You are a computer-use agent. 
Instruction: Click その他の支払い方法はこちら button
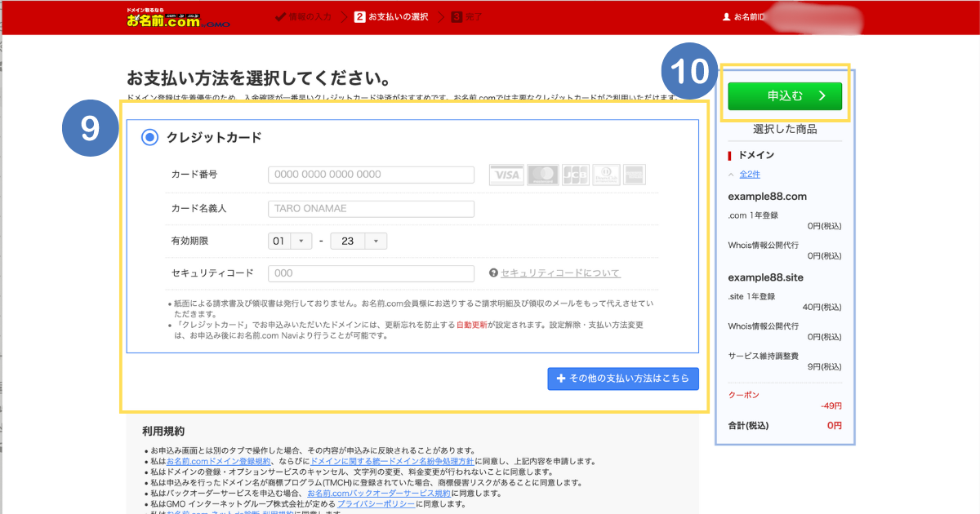622,379
